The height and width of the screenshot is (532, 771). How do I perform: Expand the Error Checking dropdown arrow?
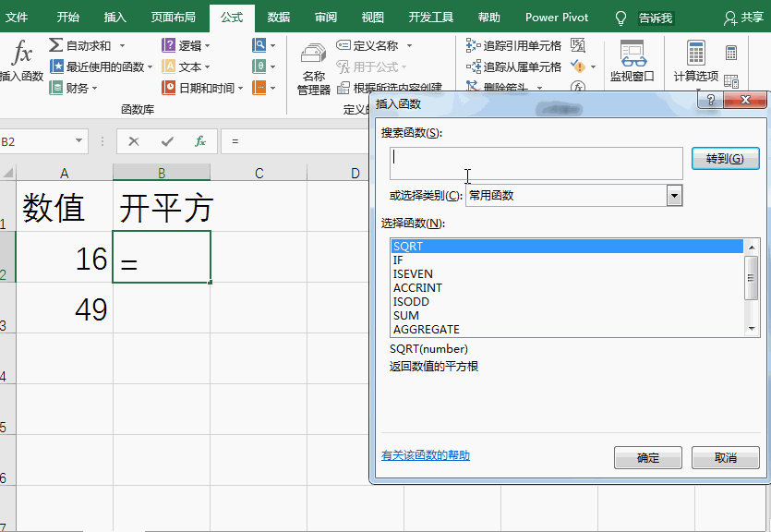[x=593, y=66]
